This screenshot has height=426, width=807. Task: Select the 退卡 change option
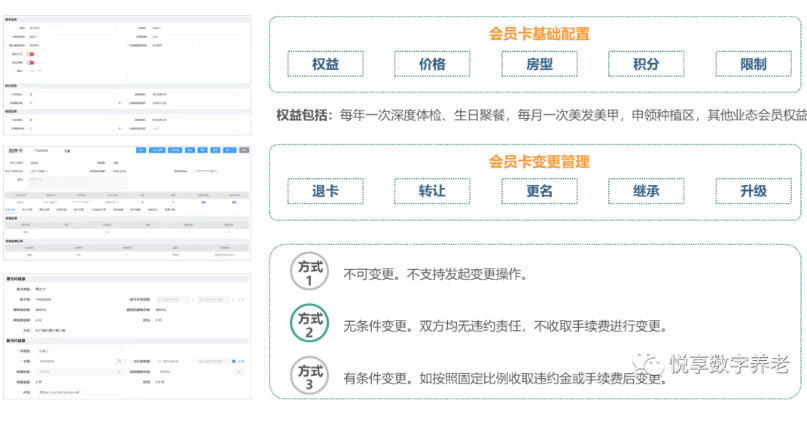[x=324, y=191]
